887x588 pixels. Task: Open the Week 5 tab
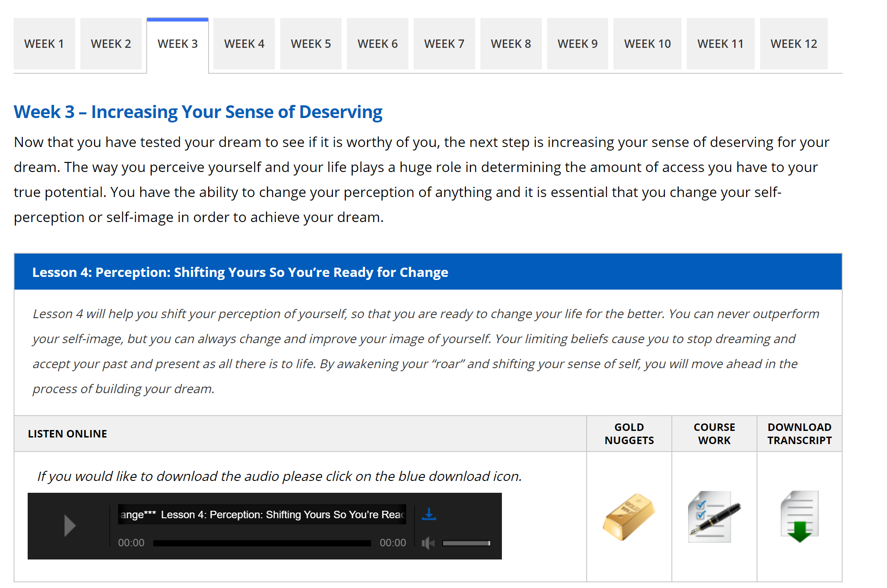point(311,44)
